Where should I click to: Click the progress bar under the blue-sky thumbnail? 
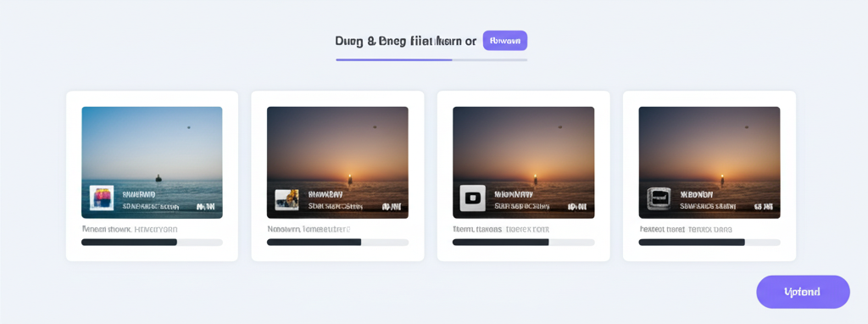click(x=152, y=242)
